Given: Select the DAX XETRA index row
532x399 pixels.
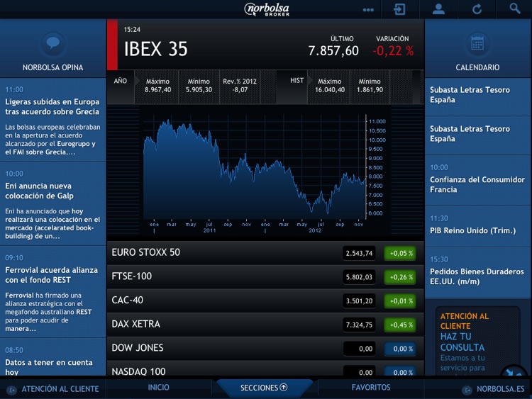Looking at the screenshot, I should pos(265,325).
